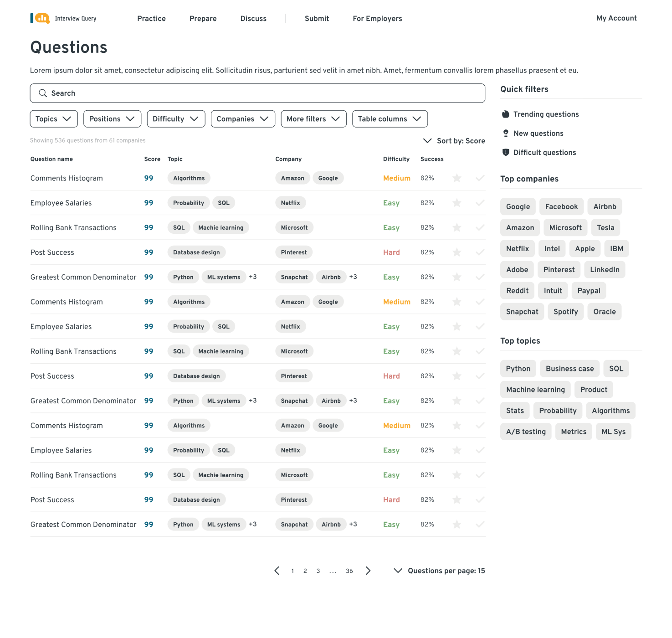Star the second Comments Histogram question
Image resolution: width=672 pixels, height=638 pixels.
tap(457, 302)
